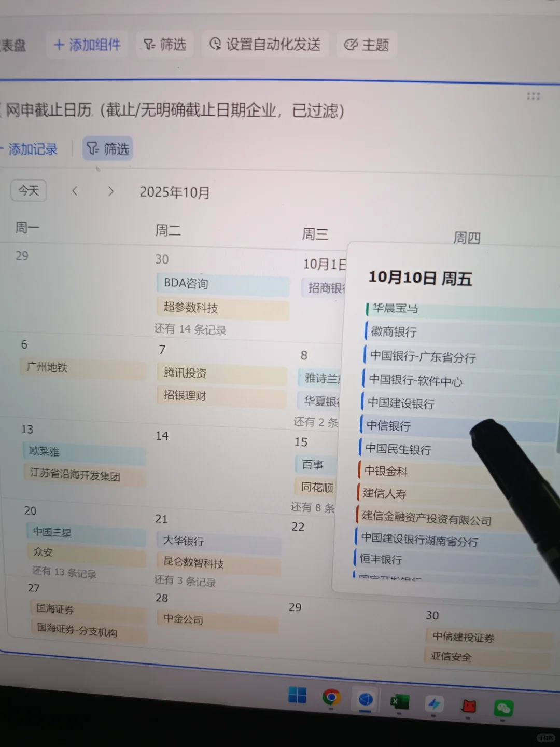Select 建信人寿 in popup
This screenshot has height=747, width=560.
pyautogui.click(x=453, y=494)
